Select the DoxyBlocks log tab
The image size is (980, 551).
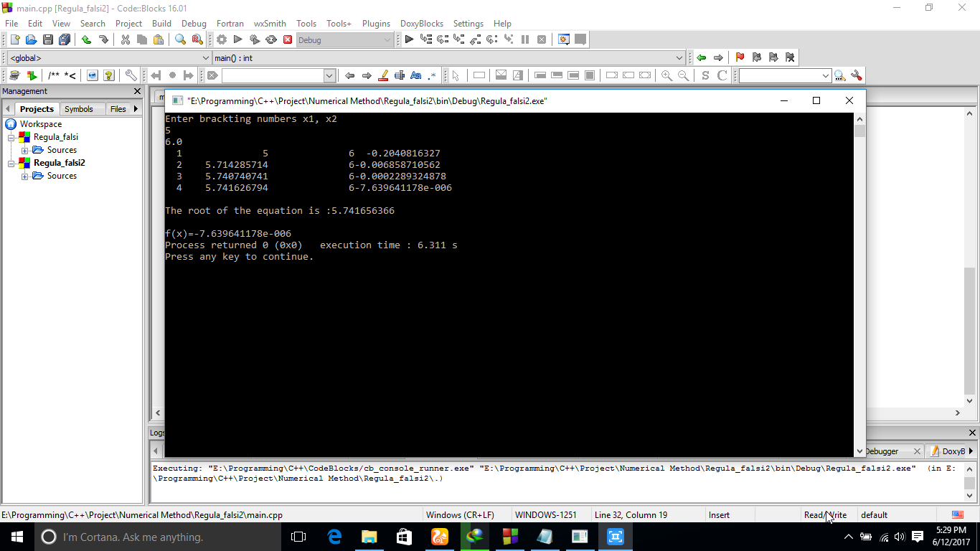coord(947,451)
